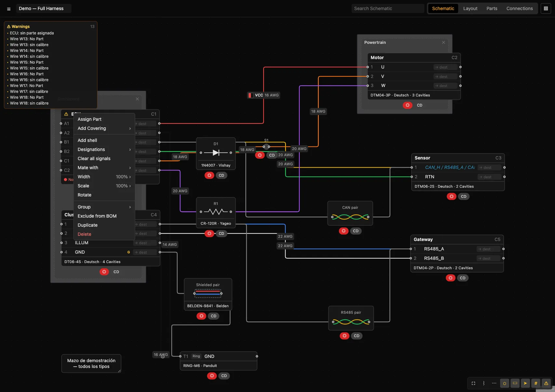Open dest dropdown for Motor pin U

pyautogui.click(x=445, y=67)
